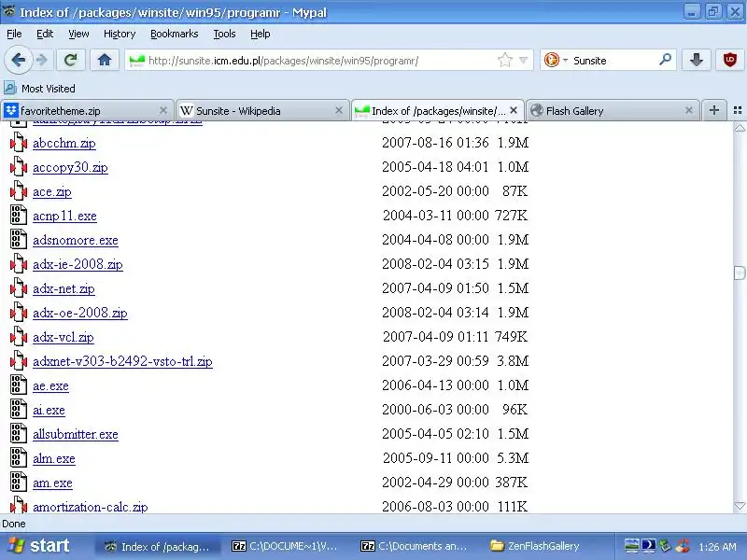Open the Most Visited bookmarks folder
The height and width of the screenshot is (560, 747).
[x=39, y=89]
